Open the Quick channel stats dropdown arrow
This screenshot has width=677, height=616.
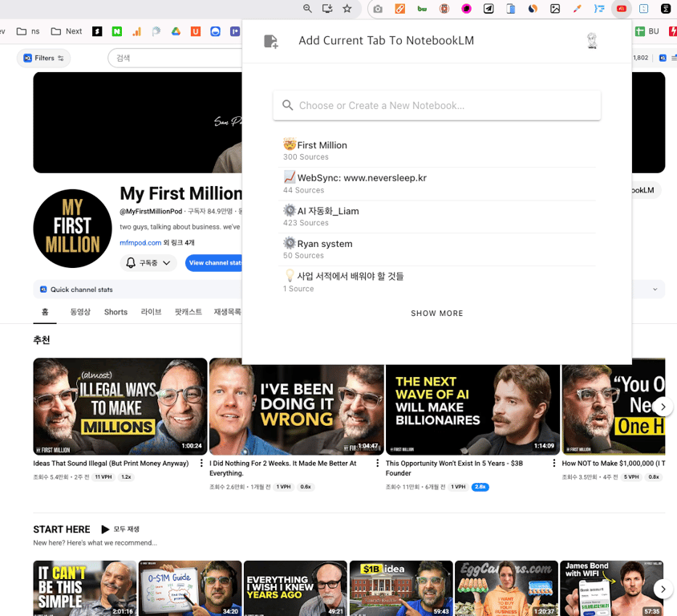pos(655,288)
